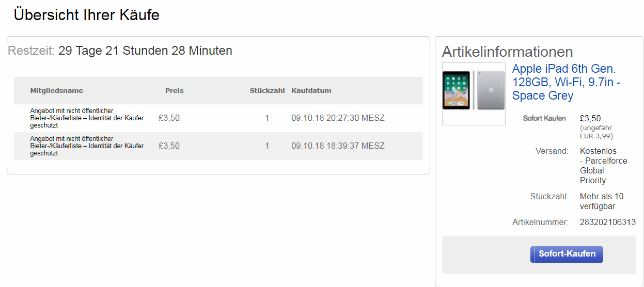Click the Kaufdatum column header
The width and height of the screenshot is (644, 287).
(311, 90)
